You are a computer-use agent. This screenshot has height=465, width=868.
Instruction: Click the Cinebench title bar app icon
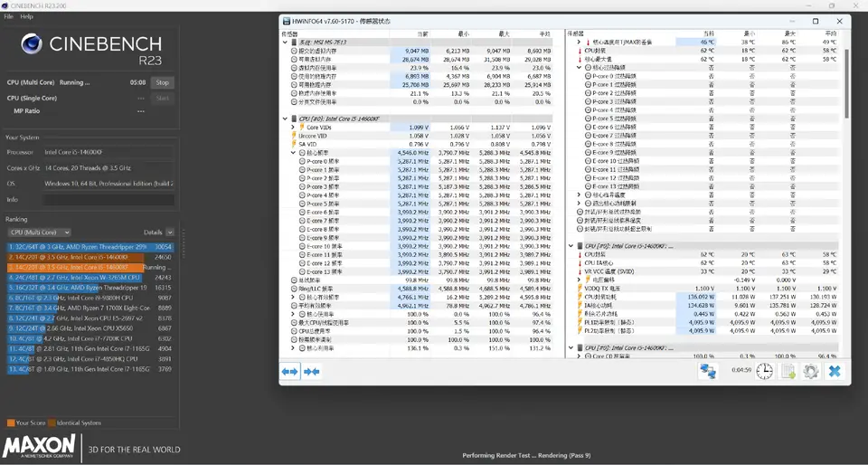pos(5,5)
